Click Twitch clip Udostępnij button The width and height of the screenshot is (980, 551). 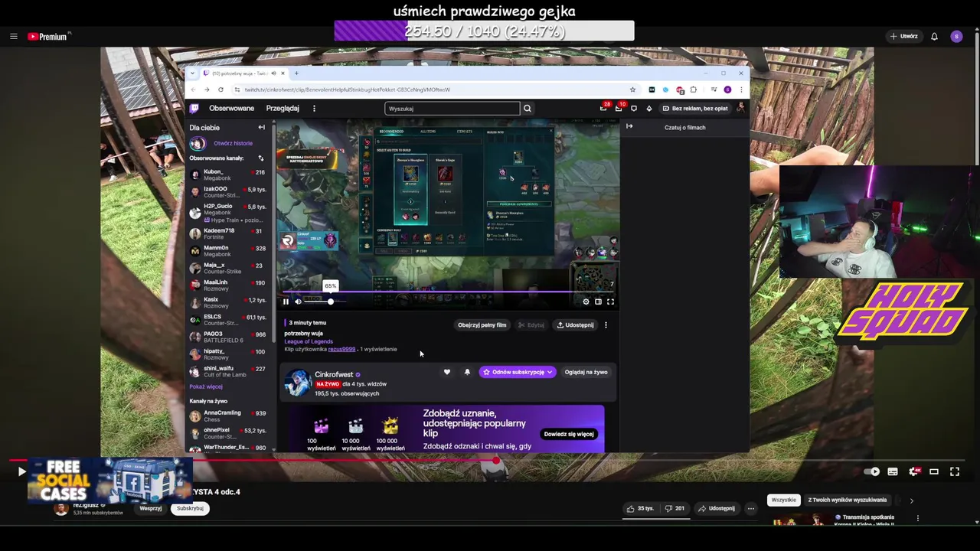(x=574, y=325)
